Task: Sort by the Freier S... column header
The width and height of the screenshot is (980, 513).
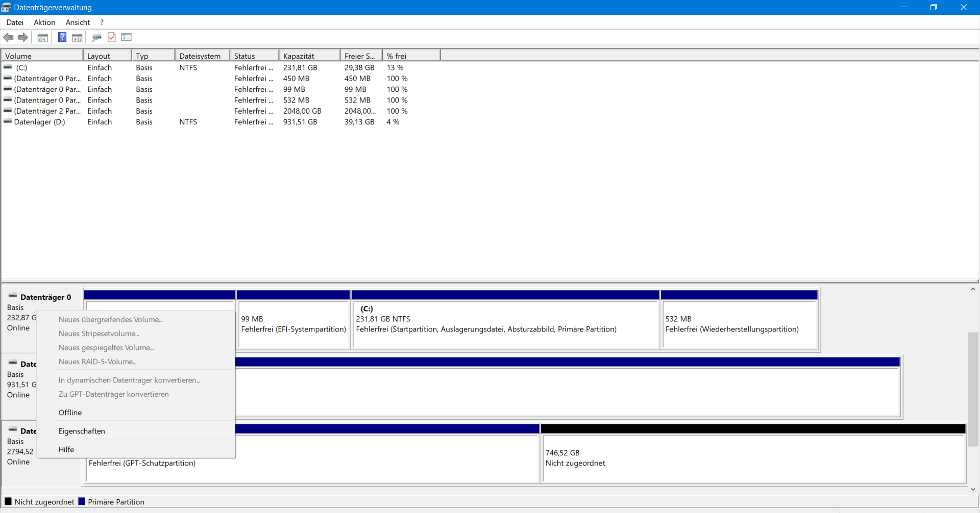Action: tap(361, 56)
